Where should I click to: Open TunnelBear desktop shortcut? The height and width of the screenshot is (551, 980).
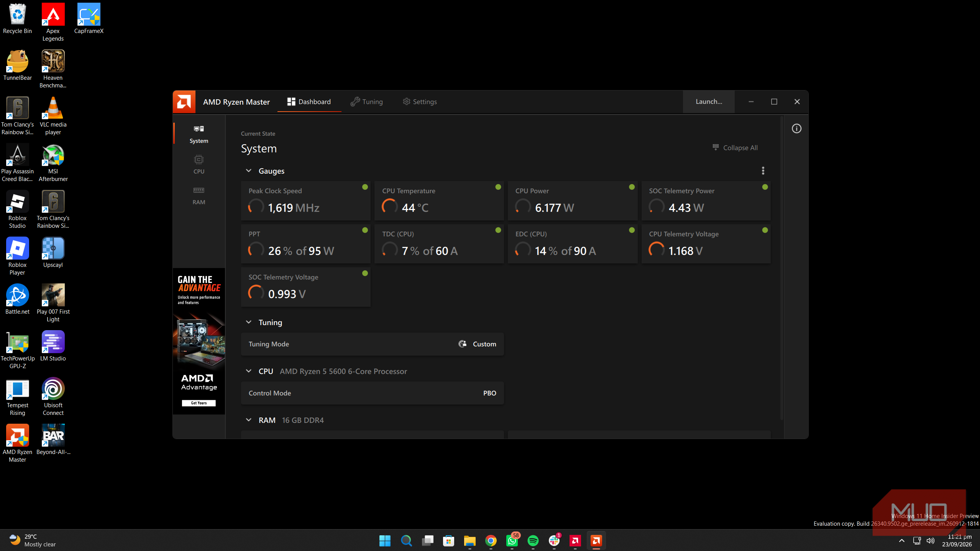pyautogui.click(x=17, y=65)
